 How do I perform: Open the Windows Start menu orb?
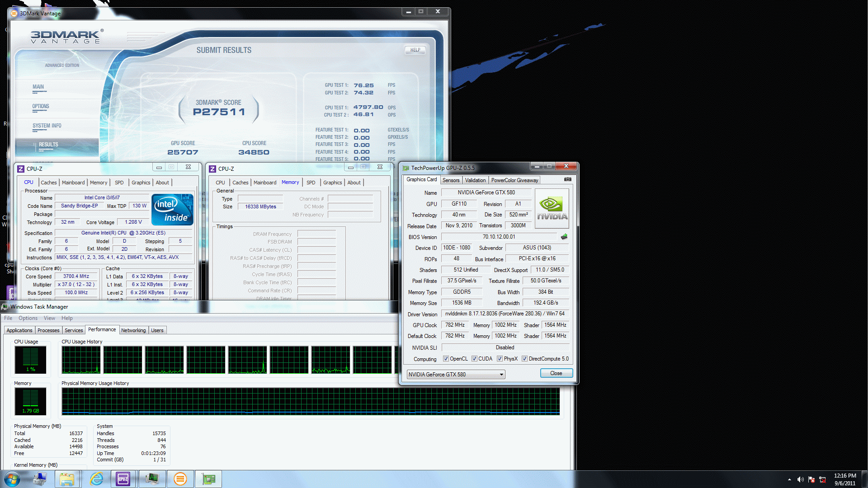[x=12, y=479]
